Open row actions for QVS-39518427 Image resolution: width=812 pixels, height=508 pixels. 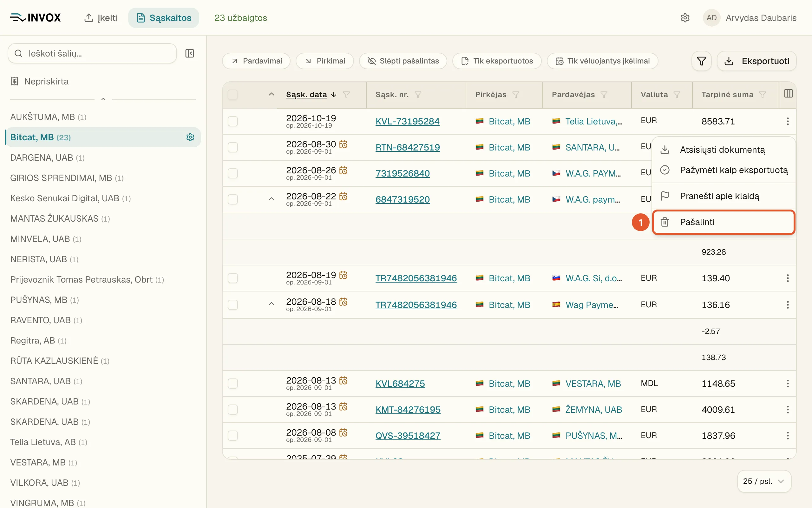pos(788,436)
